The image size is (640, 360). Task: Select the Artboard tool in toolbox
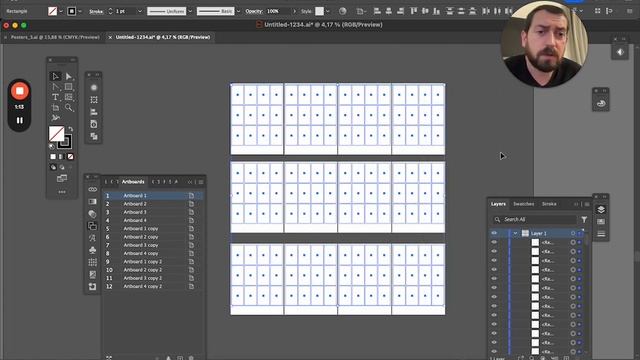[56, 107]
